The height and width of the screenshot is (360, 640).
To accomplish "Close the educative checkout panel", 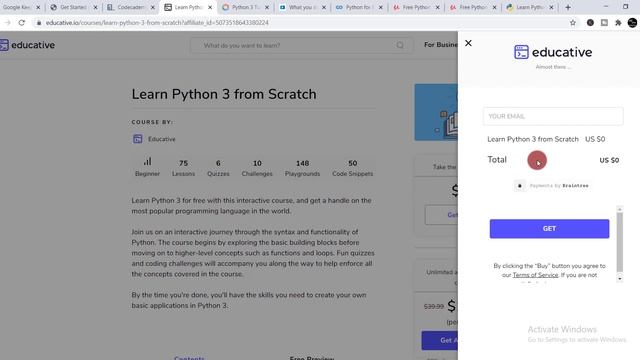I will point(468,43).
